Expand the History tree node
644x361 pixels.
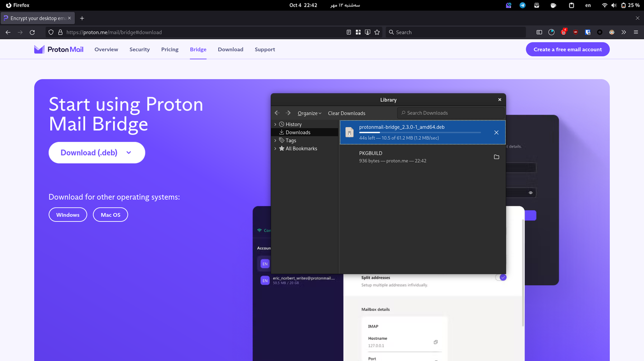click(x=275, y=124)
